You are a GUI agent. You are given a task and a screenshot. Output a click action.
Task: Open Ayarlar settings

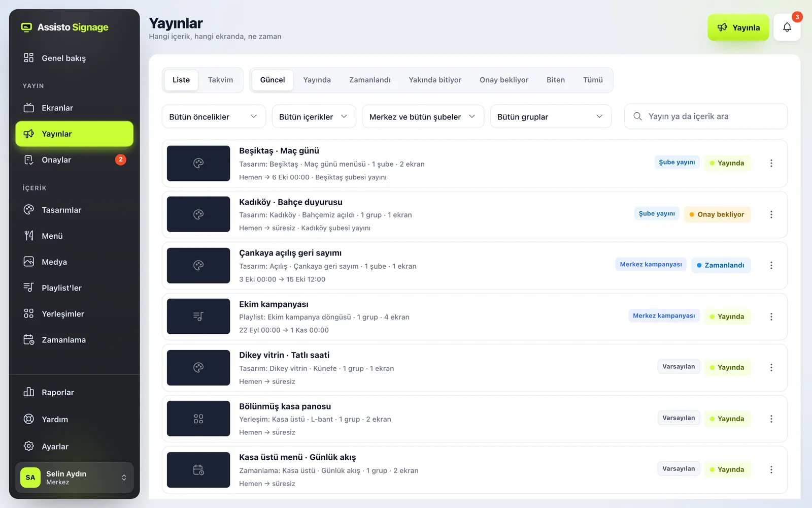tap(74, 447)
